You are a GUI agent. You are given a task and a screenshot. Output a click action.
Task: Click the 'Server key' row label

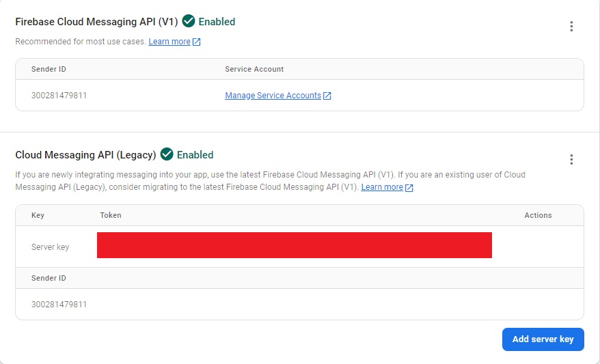click(50, 247)
